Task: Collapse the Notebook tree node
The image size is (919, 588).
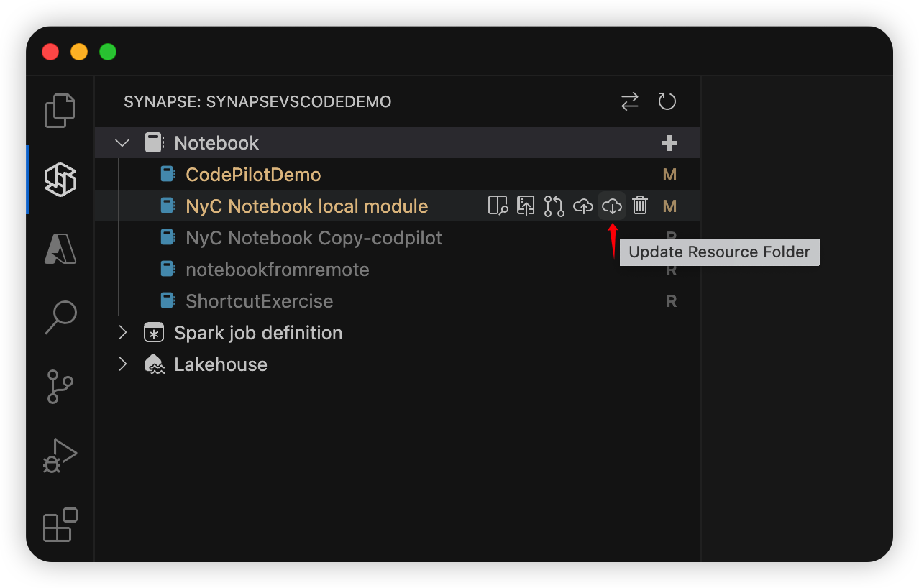Action: click(x=123, y=143)
